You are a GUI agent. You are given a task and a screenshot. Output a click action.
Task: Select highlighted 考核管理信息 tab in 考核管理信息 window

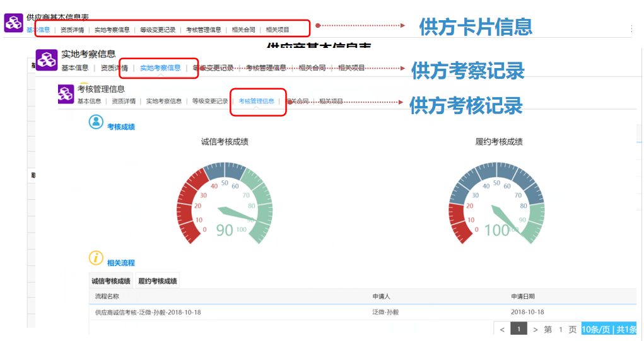point(256,101)
